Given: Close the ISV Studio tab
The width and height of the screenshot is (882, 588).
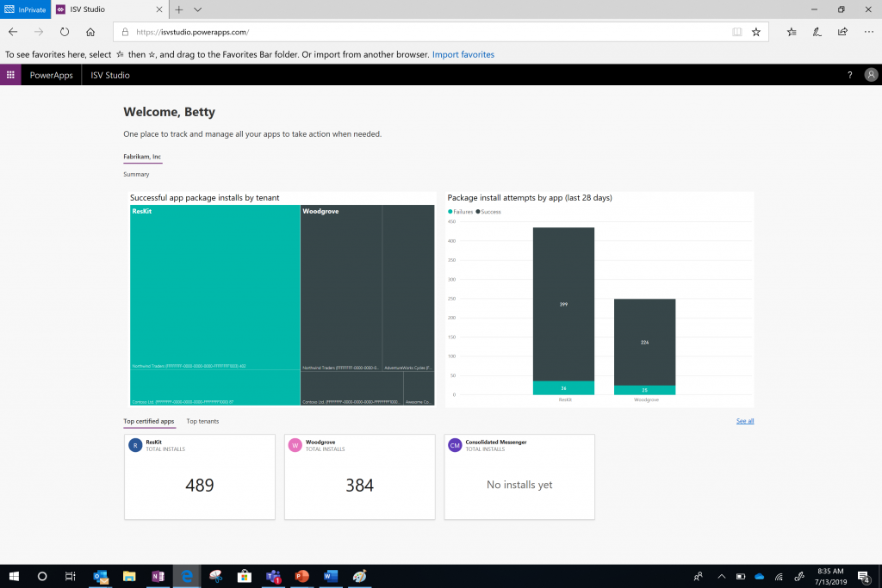Looking at the screenshot, I should 159,9.
